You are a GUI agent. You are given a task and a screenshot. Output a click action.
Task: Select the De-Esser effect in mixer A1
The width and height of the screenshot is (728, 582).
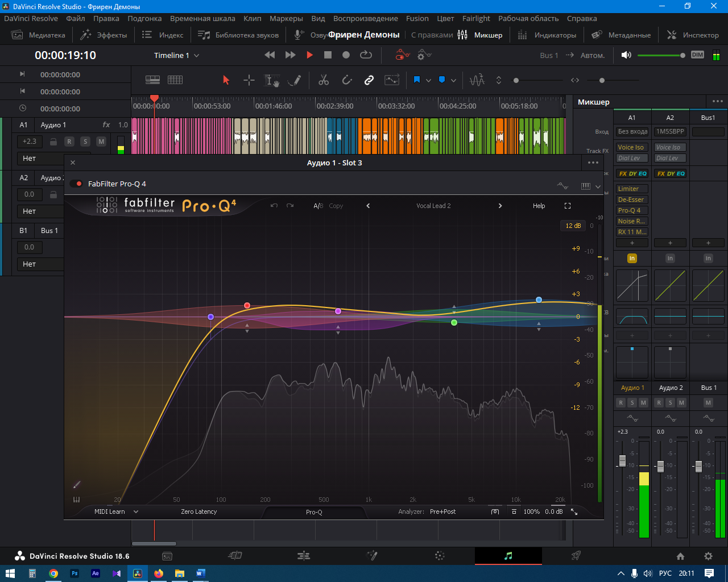(631, 199)
